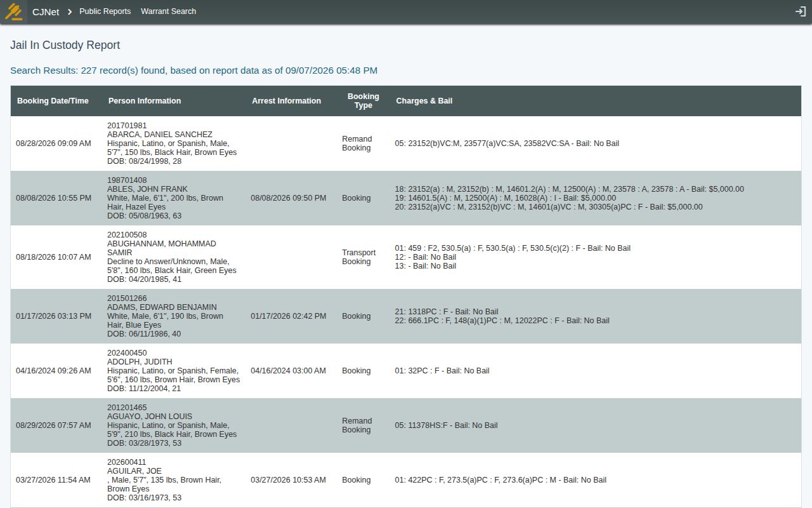Select booking date 08/28/2026 09:09 AM
The image size is (812, 508).
point(53,144)
